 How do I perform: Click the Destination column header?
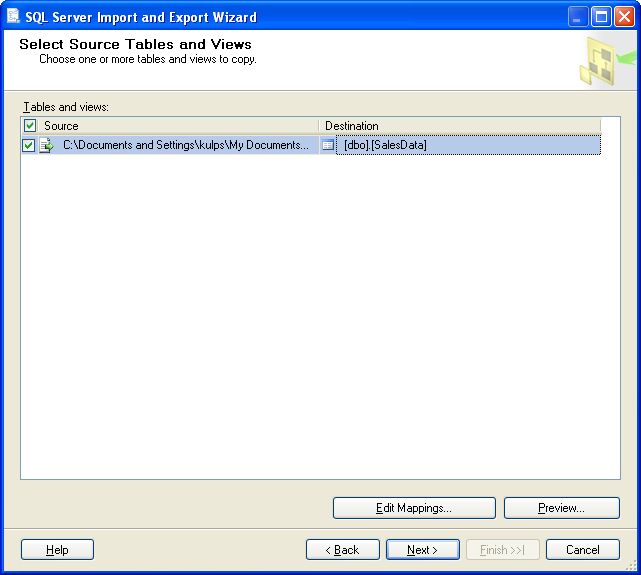point(459,125)
